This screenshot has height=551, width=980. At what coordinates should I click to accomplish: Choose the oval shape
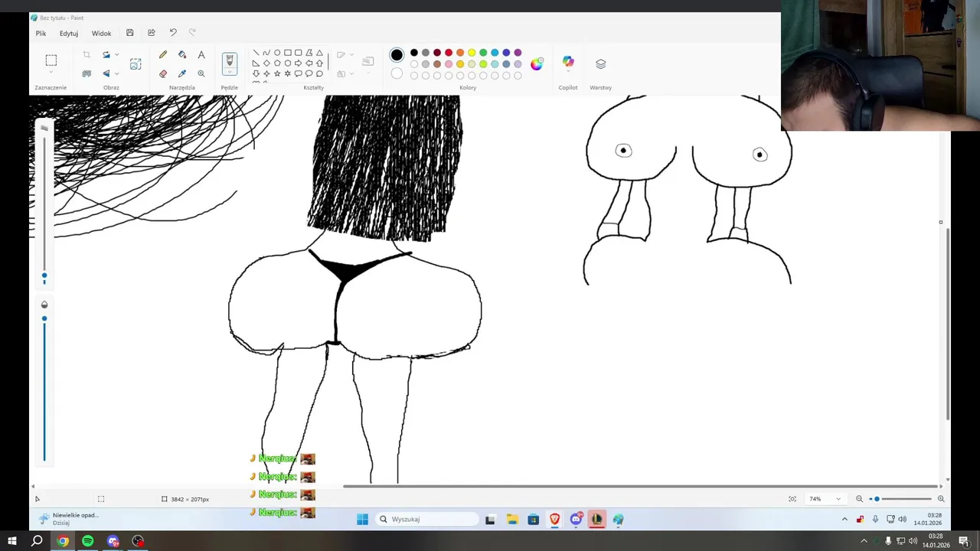[277, 53]
